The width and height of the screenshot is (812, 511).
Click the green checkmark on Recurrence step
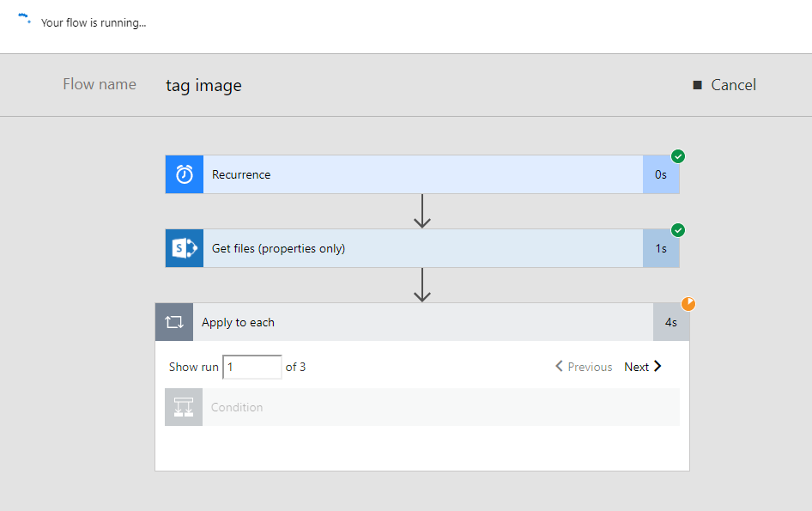coord(678,156)
